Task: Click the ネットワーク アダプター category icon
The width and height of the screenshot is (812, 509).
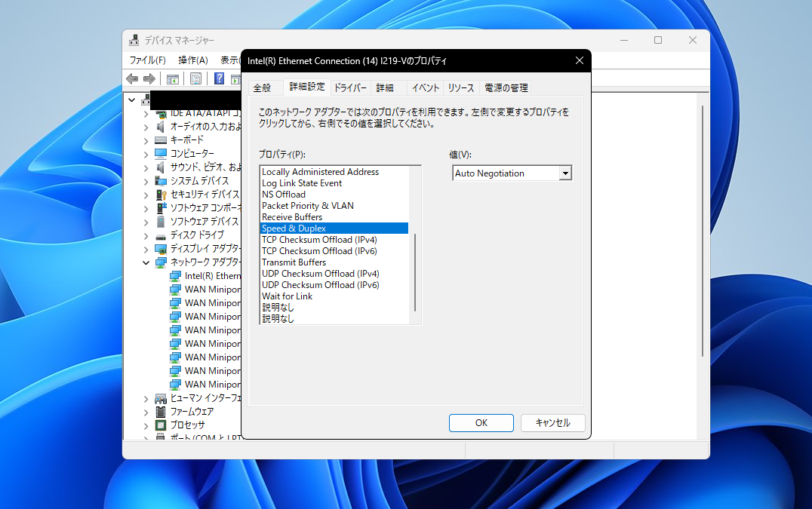Action: point(161,262)
